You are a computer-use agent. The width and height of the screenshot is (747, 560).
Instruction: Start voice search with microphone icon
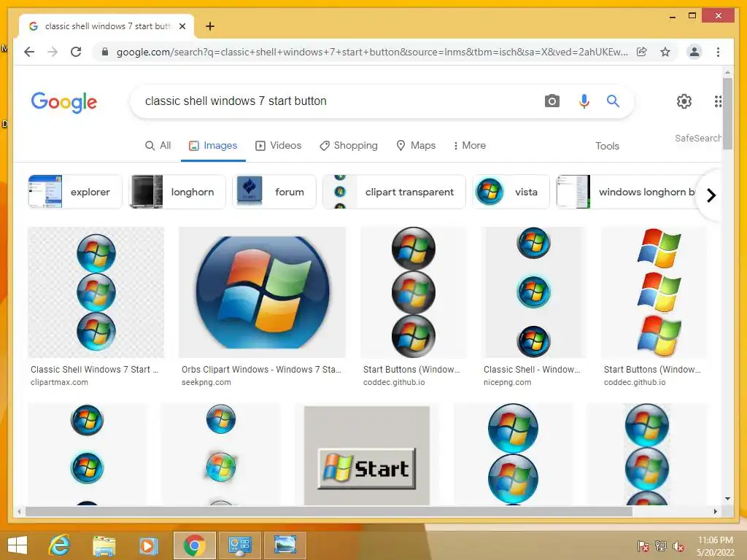(x=584, y=101)
